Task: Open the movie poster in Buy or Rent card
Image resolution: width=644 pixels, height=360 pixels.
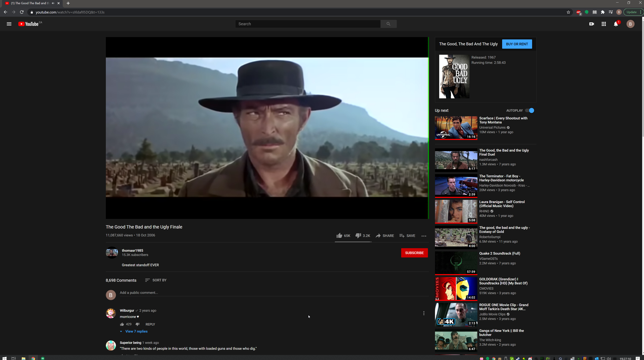Action: (454, 77)
